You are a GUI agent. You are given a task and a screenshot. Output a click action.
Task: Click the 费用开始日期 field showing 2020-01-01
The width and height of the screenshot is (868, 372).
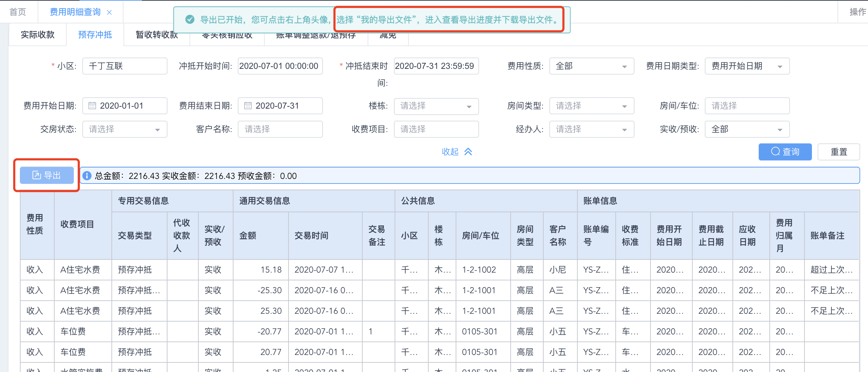click(x=125, y=106)
